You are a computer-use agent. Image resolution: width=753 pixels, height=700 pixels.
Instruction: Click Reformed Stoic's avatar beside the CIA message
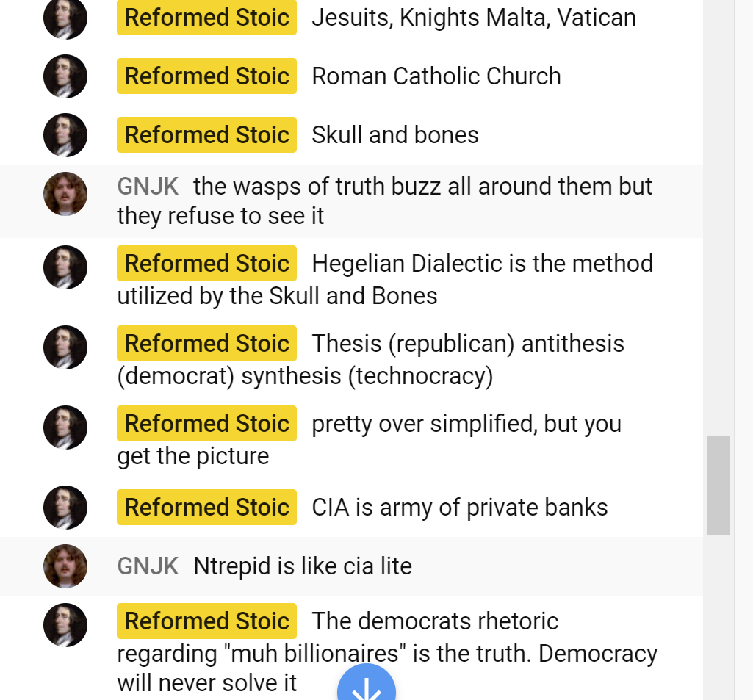tap(65, 508)
